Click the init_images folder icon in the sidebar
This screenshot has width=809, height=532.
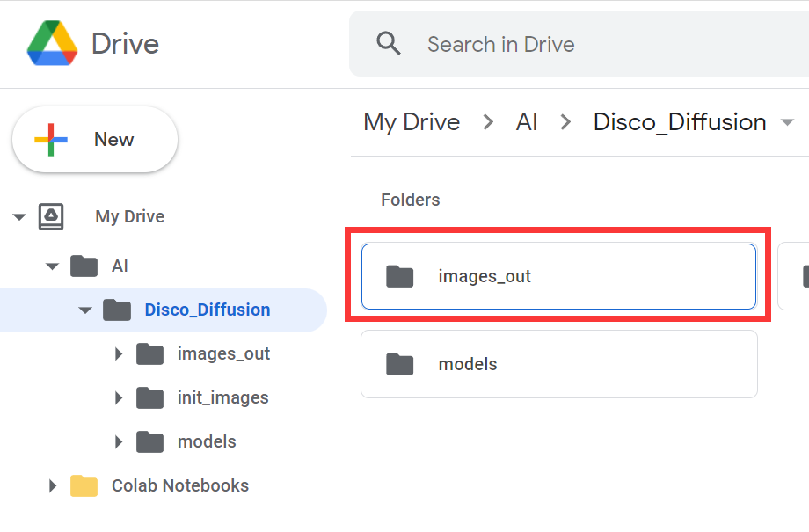(x=150, y=397)
